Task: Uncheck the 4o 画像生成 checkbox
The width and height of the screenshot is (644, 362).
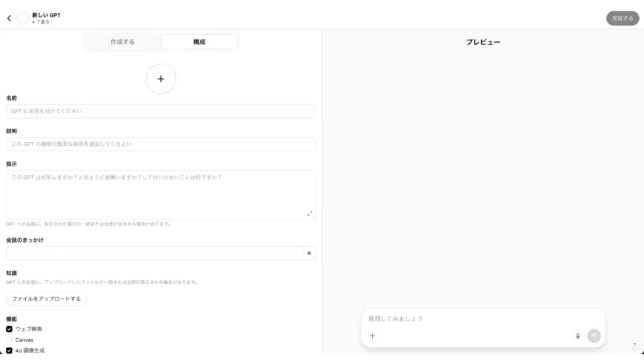Action: tap(9, 351)
